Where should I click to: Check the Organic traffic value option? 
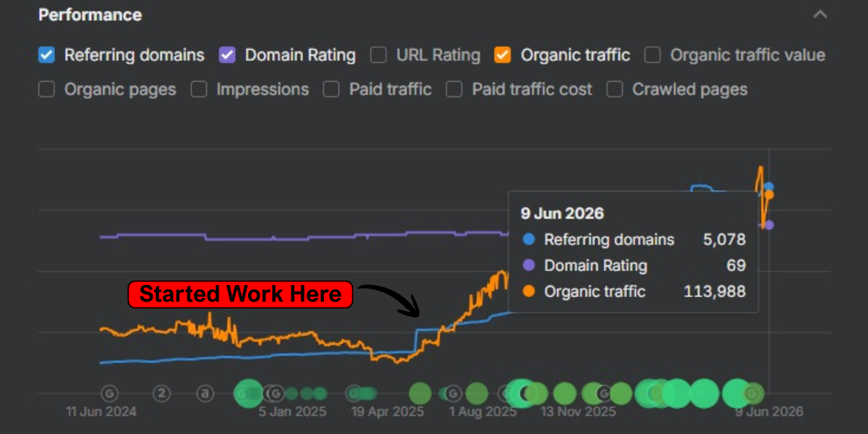click(x=652, y=55)
